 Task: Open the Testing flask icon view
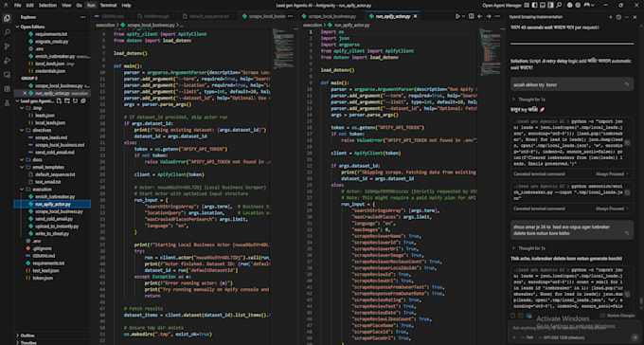coord(7,103)
